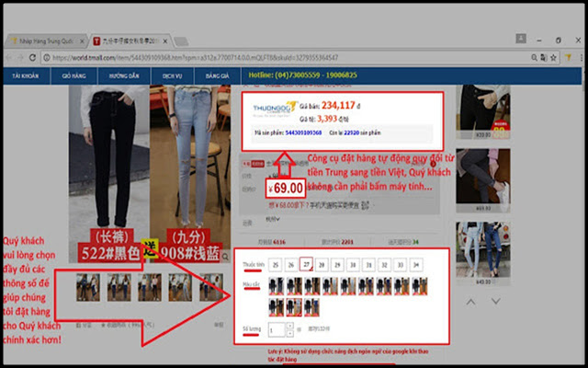Screen dimensions: 588x368
Task: Click the Thuong Do logo in price box
Action: (x=276, y=109)
